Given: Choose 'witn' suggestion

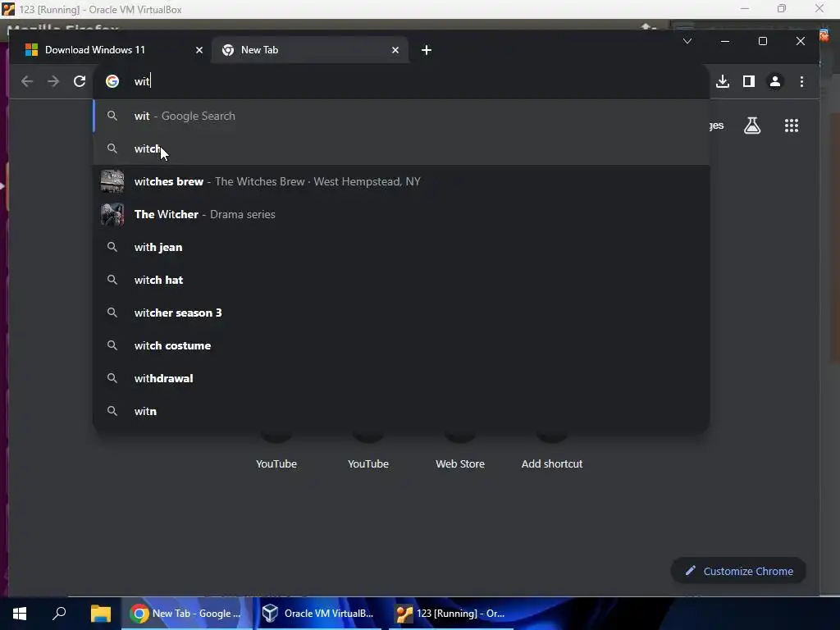Looking at the screenshot, I should 402,411.
